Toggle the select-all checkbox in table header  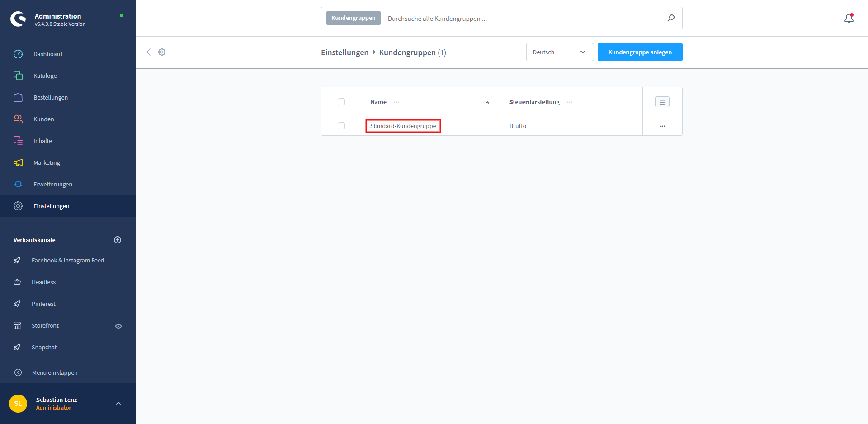[341, 102]
